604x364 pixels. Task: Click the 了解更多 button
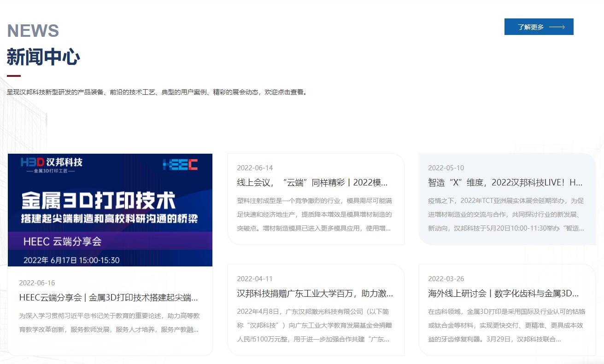point(539,27)
